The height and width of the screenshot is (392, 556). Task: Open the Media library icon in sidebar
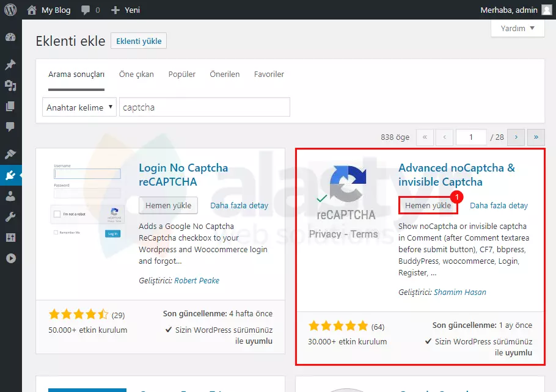(11, 85)
